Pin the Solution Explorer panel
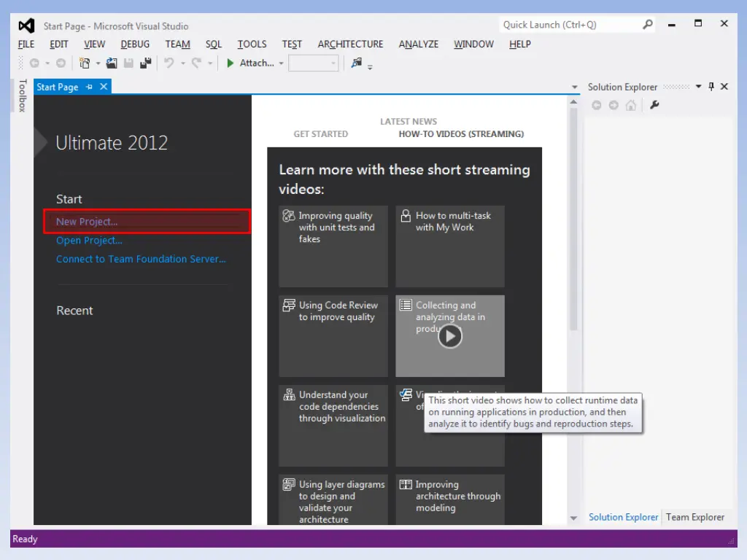Screen dimensions: 747x560 (711, 87)
